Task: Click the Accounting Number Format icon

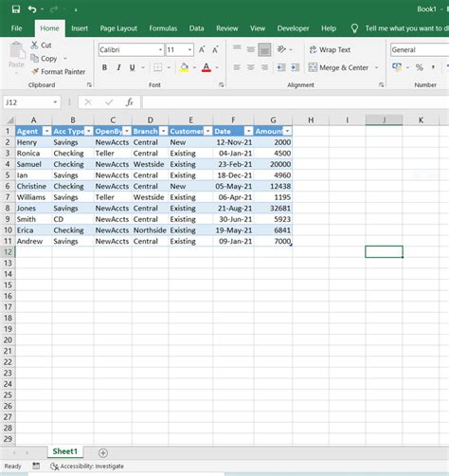Action: pos(397,67)
